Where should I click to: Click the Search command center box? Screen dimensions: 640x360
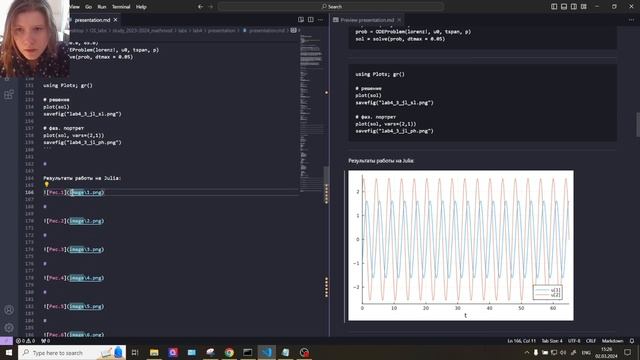(331, 7)
